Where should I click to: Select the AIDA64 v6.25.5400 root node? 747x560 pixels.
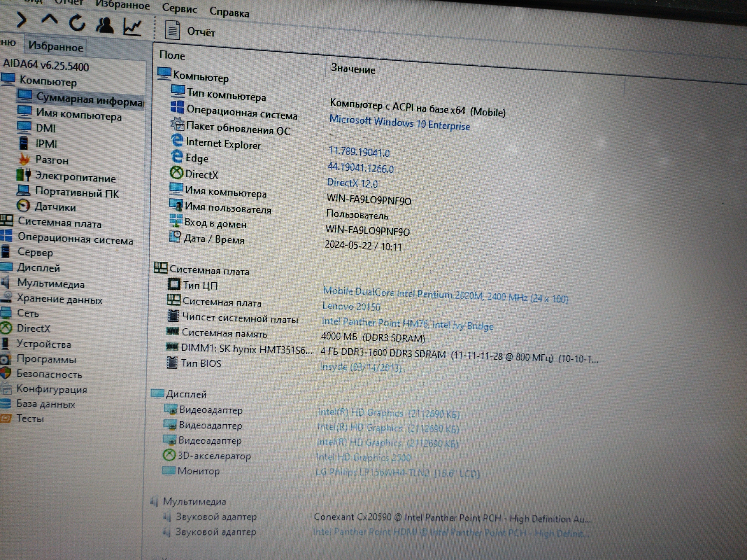pyautogui.click(x=46, y=65)
